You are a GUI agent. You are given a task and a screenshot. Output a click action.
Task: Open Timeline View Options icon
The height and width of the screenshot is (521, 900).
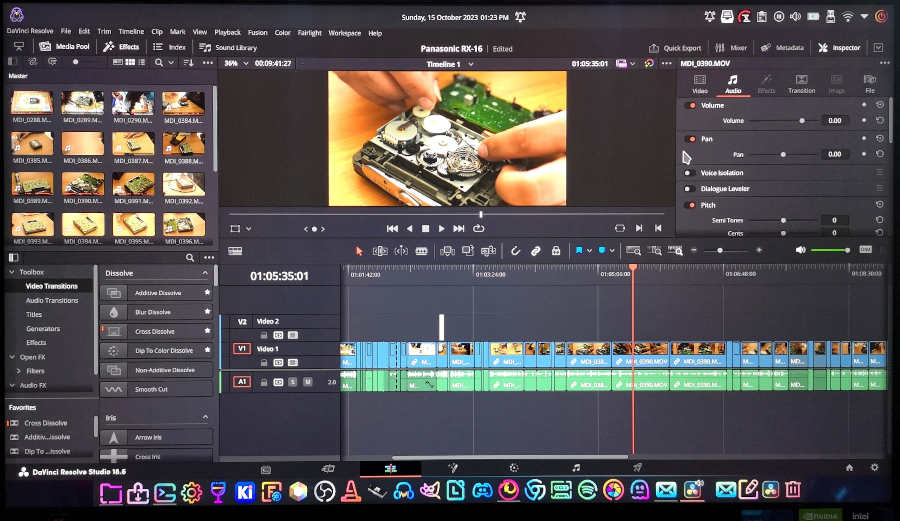pos(235,251)
